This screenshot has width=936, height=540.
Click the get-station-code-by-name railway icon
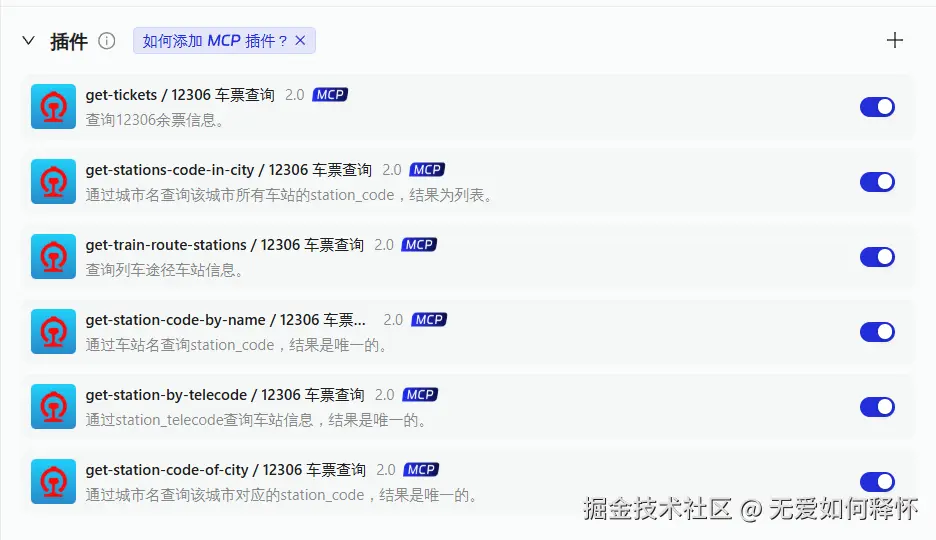pos(53,332)
